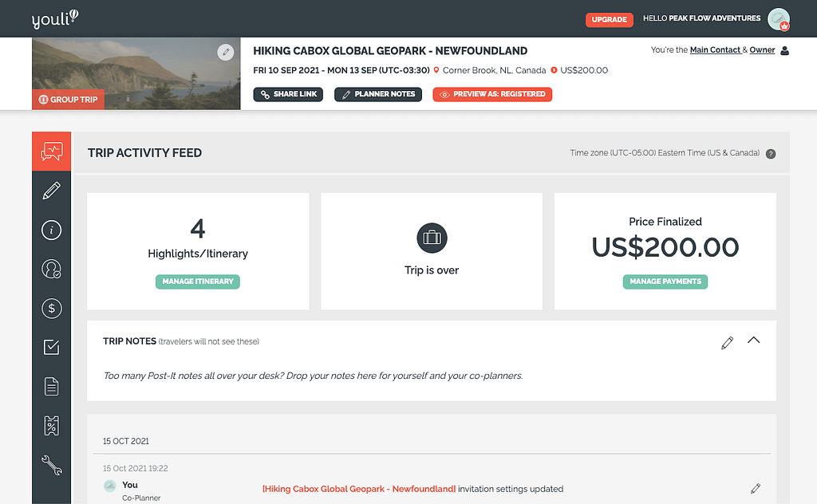View travelers via the people sidebar icon

[x=51, y=269]
